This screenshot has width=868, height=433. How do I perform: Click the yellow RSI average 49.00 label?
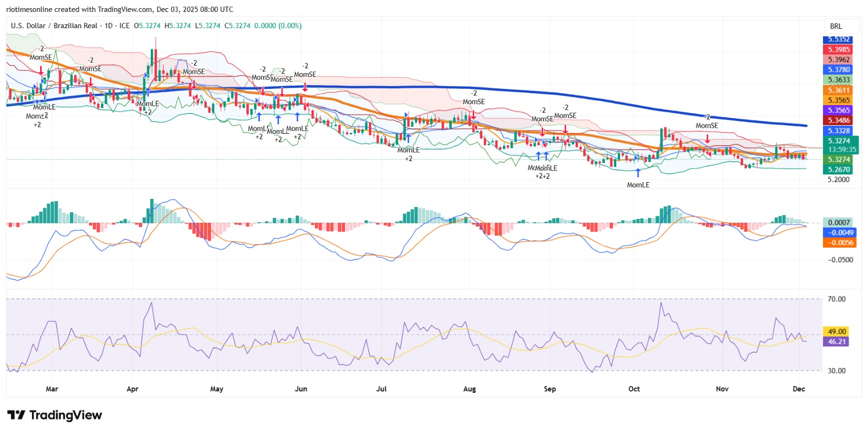(x=837, y=331)
